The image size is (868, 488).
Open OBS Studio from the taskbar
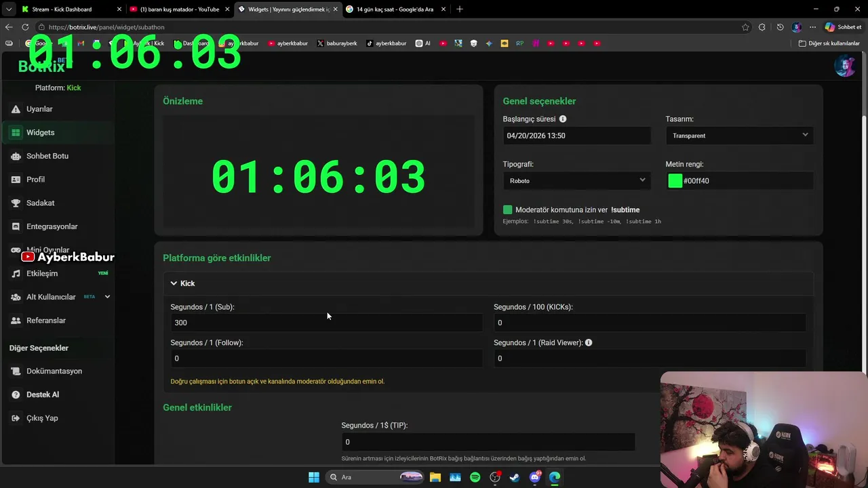click(495, 477)
